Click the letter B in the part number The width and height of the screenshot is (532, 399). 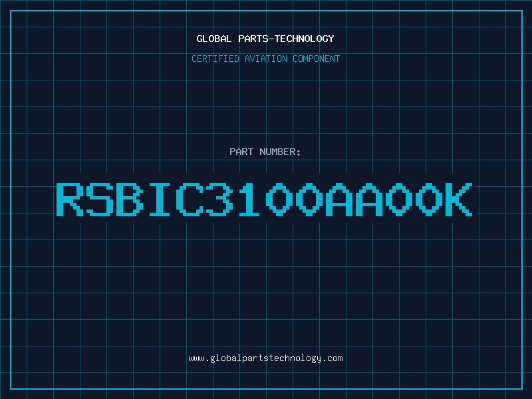[130, 199]
